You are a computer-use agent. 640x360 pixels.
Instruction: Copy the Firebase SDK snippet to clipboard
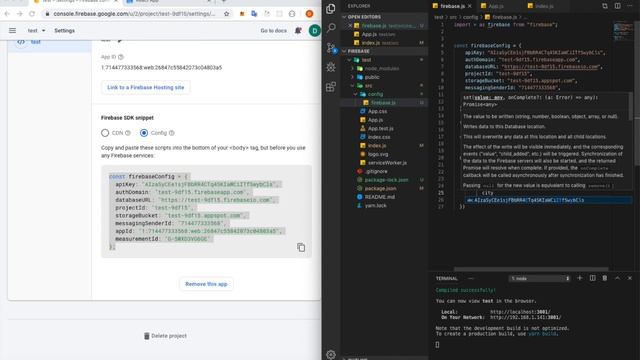[301, 247]
